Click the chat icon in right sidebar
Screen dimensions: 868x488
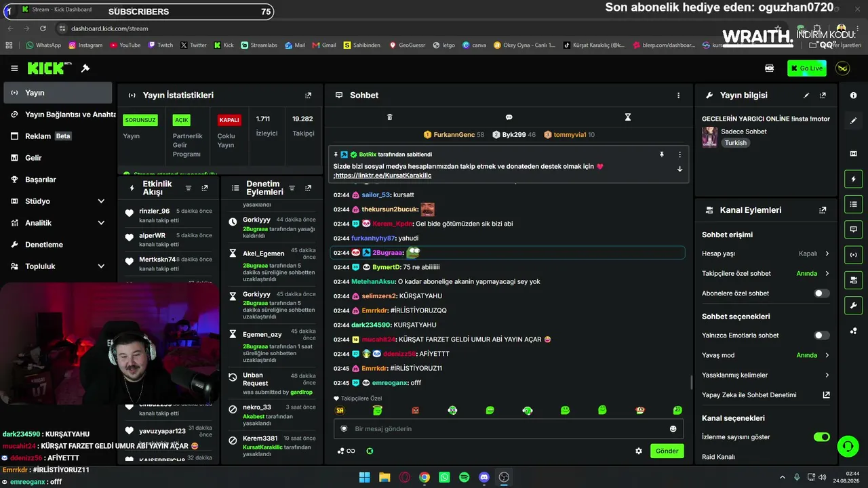click(x=853, y=229)
